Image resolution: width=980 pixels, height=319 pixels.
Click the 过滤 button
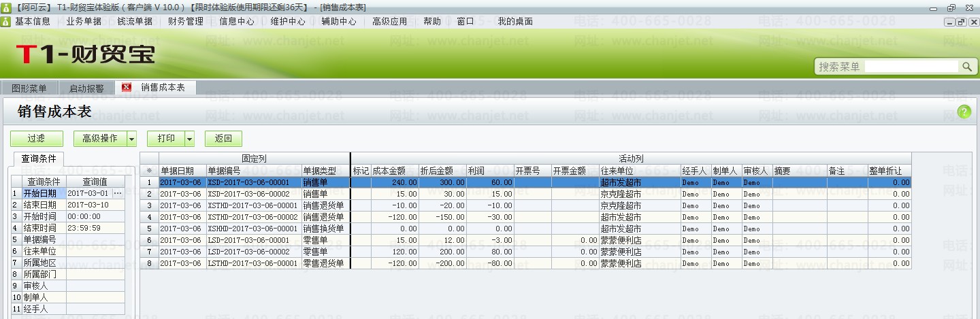(x=36, y=139)
